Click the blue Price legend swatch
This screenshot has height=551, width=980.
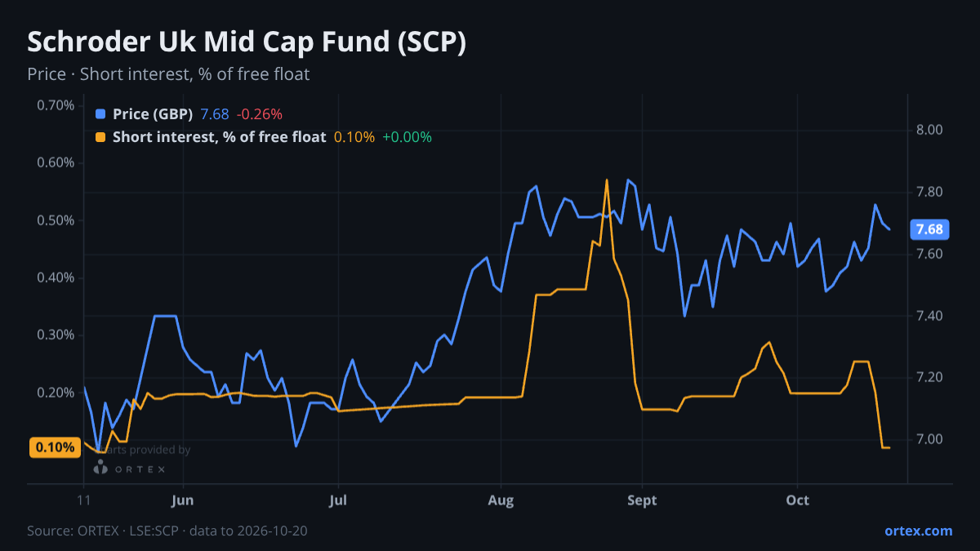100,114
